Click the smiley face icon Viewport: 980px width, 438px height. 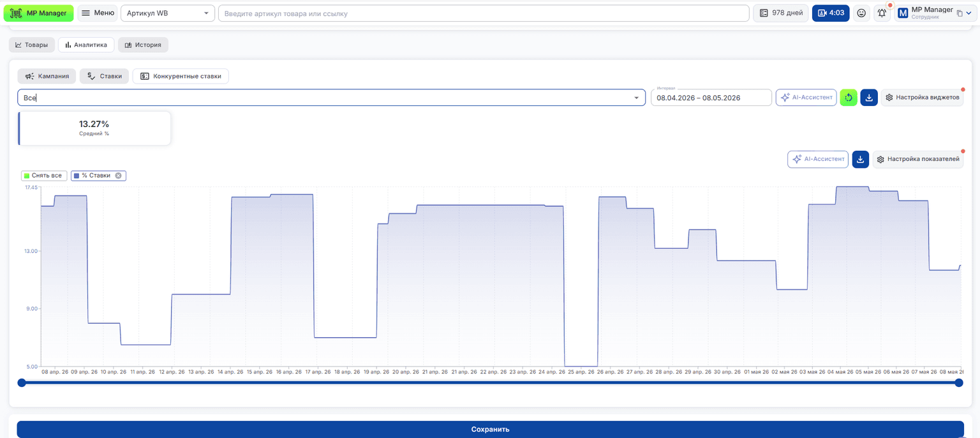point(861,13)
